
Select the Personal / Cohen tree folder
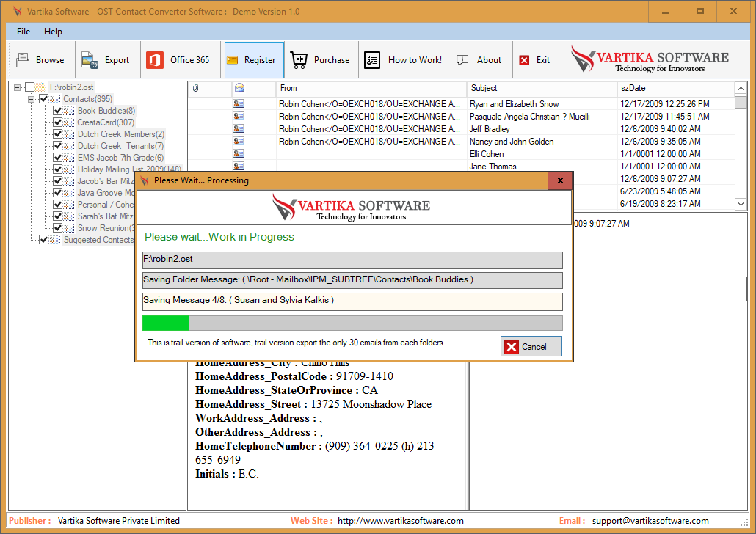point(106,205)
